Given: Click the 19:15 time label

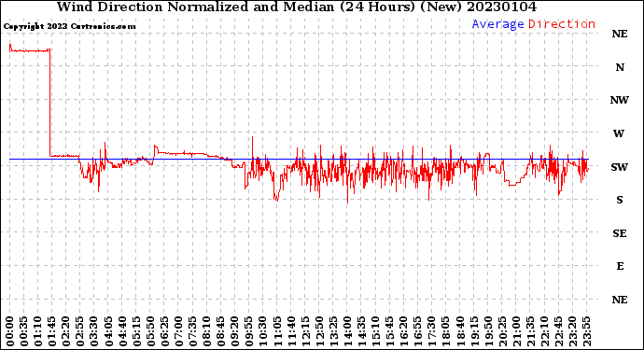Looking at the screenshot, I should (x=474, y=331).
